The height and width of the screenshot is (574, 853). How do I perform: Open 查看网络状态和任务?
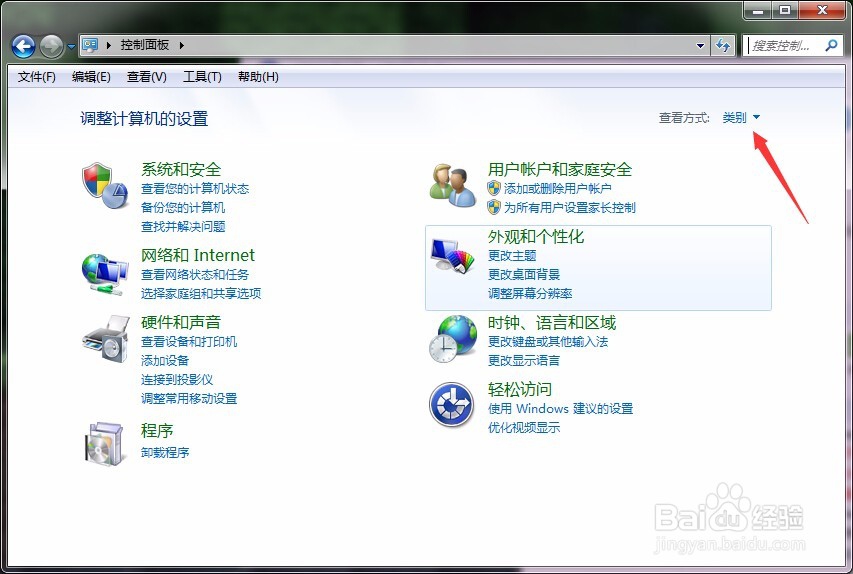[195, 274]
